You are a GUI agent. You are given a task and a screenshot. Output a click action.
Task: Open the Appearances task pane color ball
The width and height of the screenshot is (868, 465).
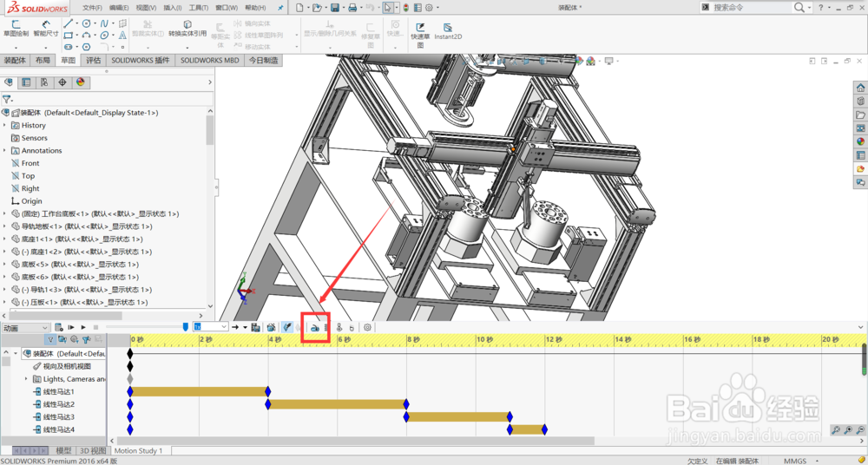861,141
